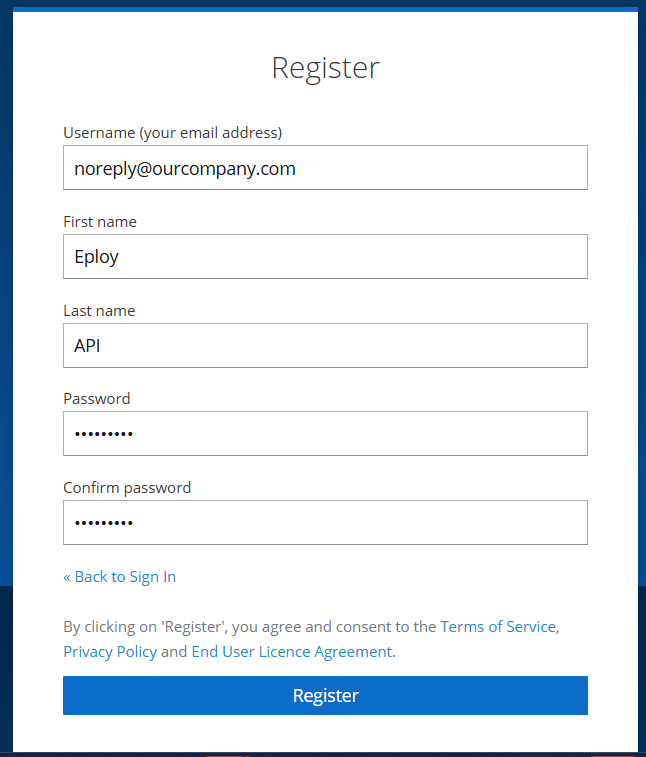Go back via the Back to Sign In link
Screen dimensions: 646x757
[120, 576]
